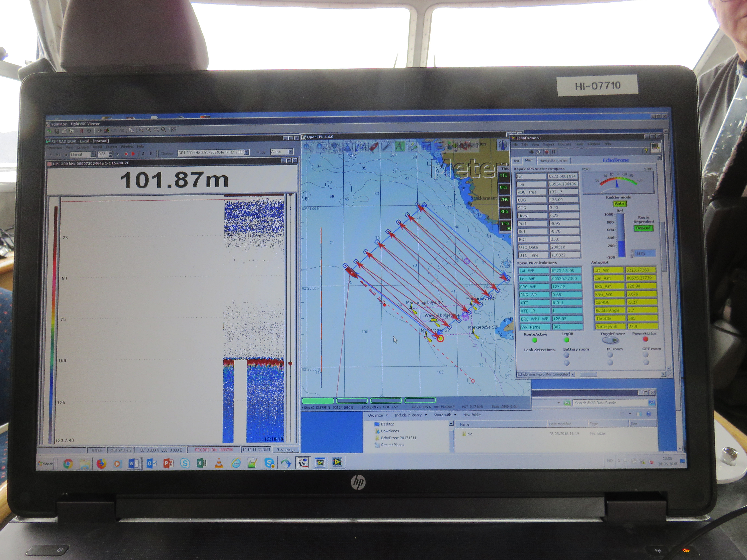The image size is (747, 560).
Task: Click the LabVIEW run continuously icon
Action: pyautogui.click(x=538, y=152)
